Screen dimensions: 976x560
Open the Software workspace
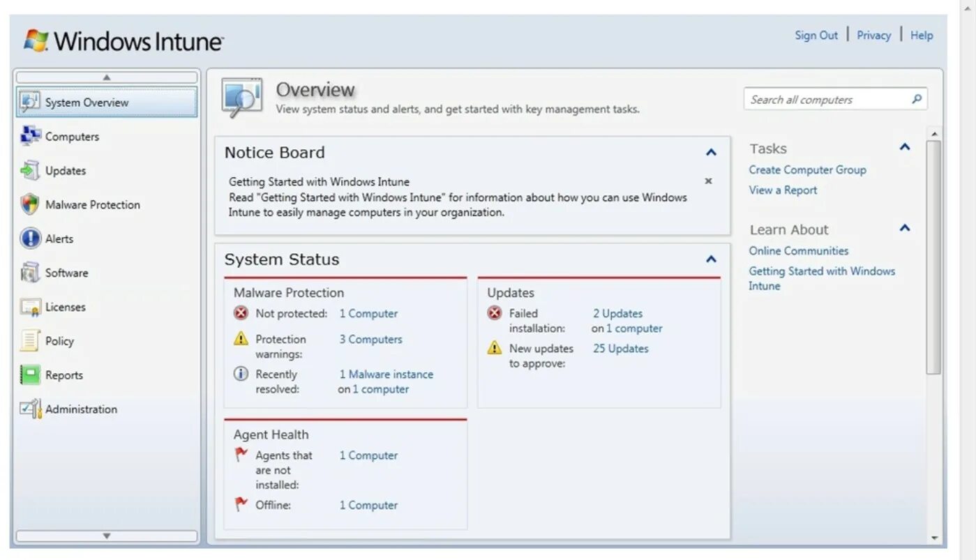tap(107, 273)
